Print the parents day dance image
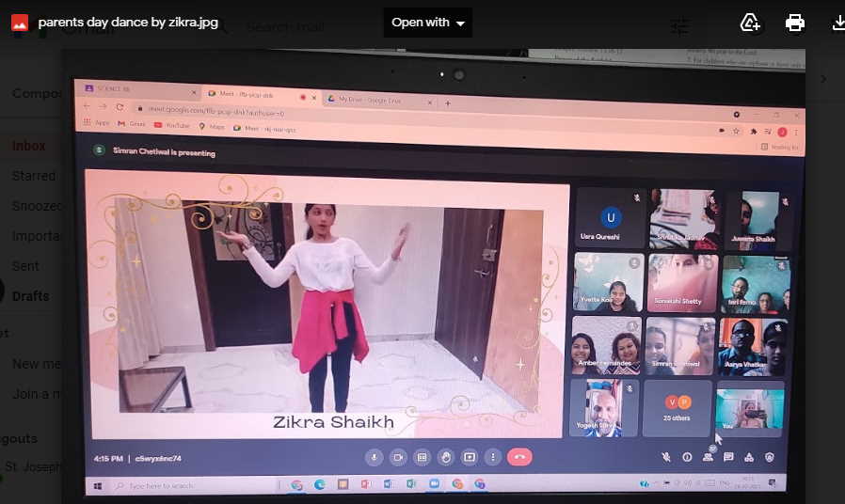Viewport: 845px width, 504px height. (x=795, y=23)
